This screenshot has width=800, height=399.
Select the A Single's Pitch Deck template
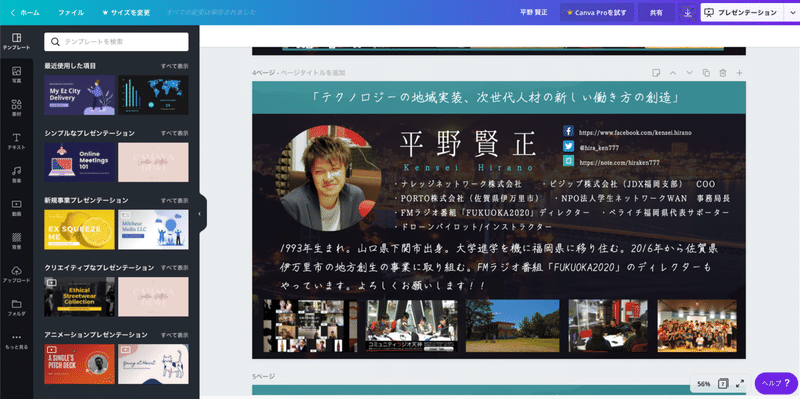click(80, 364)
